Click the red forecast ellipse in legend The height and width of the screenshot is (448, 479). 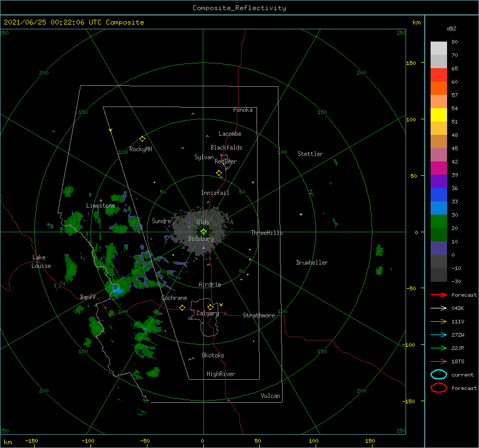tap(439, 388)
